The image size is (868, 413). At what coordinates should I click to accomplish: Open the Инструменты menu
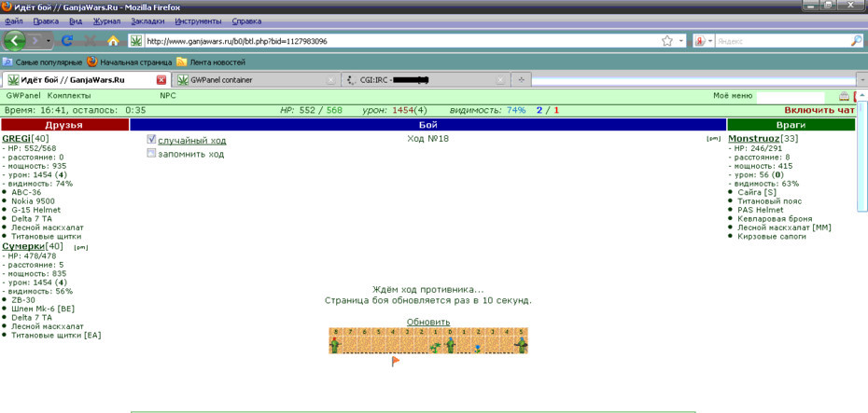198,21
